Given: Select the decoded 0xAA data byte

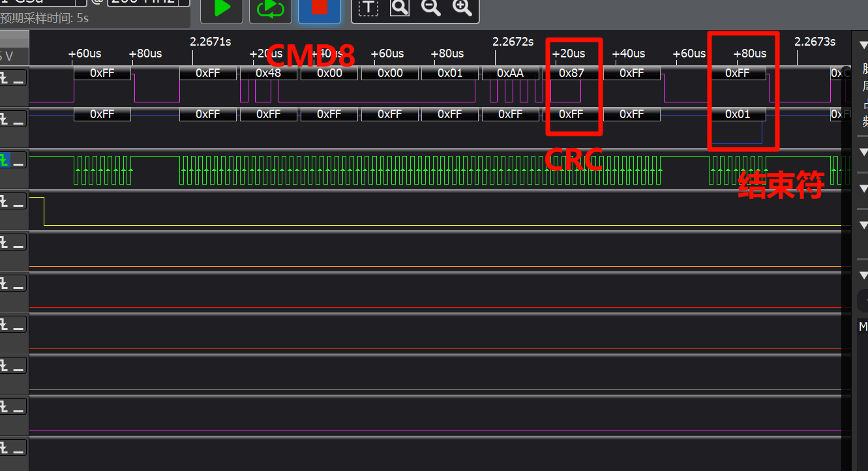Looking at the screenshot, I should coord(510,73).
